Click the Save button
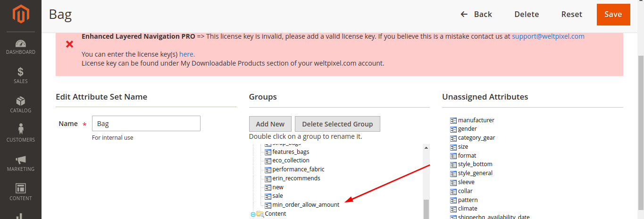This screenshot has width=644, height=219. point(613,15)
